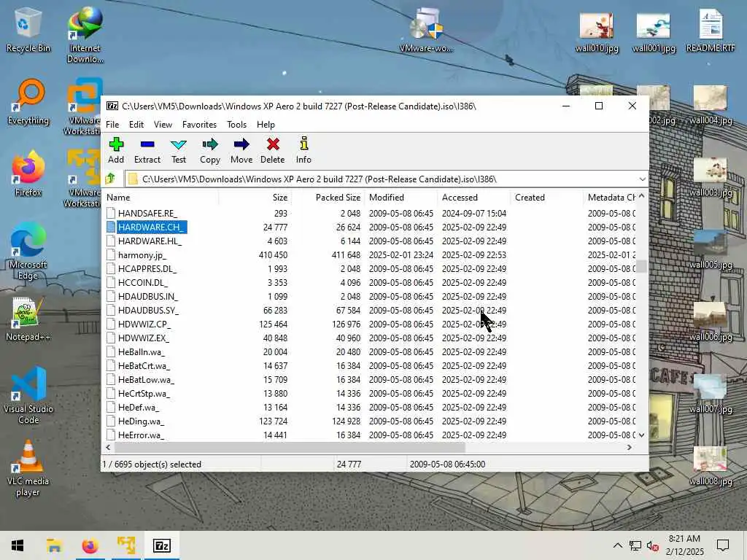Click the network tray icon
Viewport: 747px width, 560px height.
pyautogui.click(x=635, y=545)
